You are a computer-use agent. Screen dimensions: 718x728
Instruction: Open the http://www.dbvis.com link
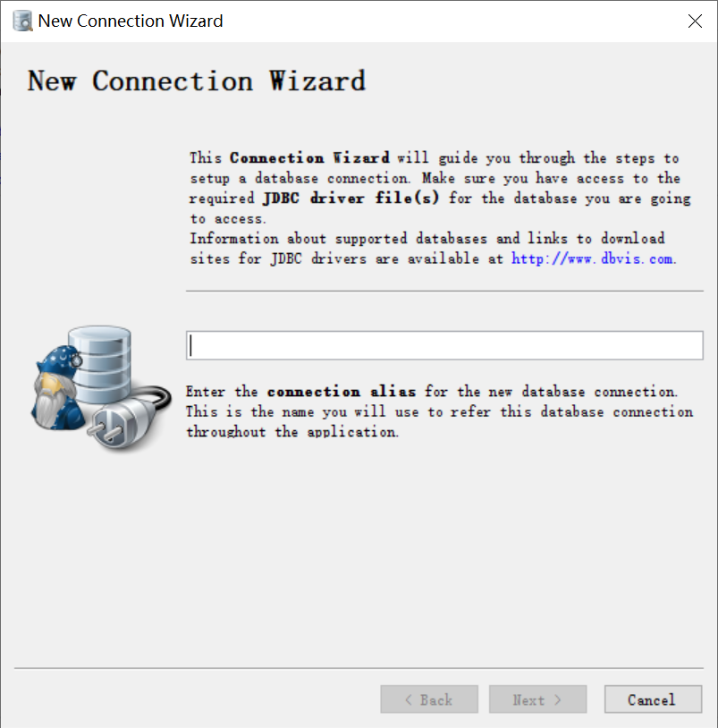(593, 258)
